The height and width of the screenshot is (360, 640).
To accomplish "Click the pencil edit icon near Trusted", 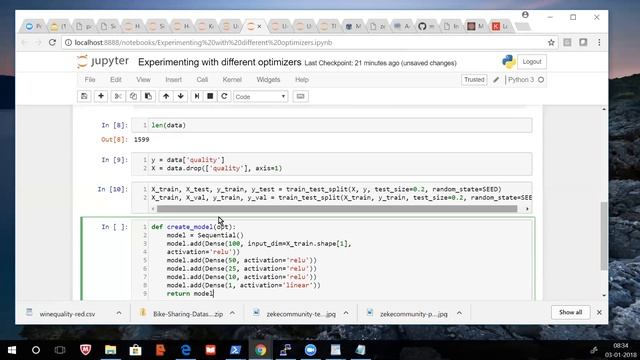I will tap(496, 80).
